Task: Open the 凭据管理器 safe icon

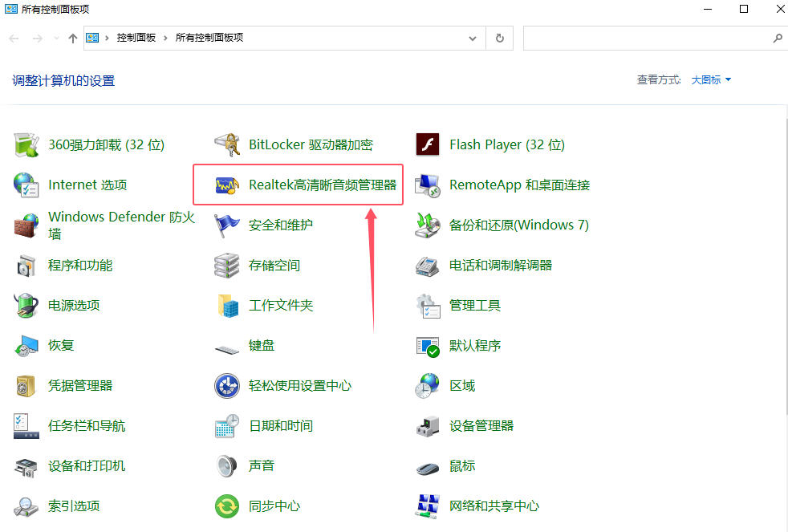Action: pyautogui.click(x=26, y=386)
